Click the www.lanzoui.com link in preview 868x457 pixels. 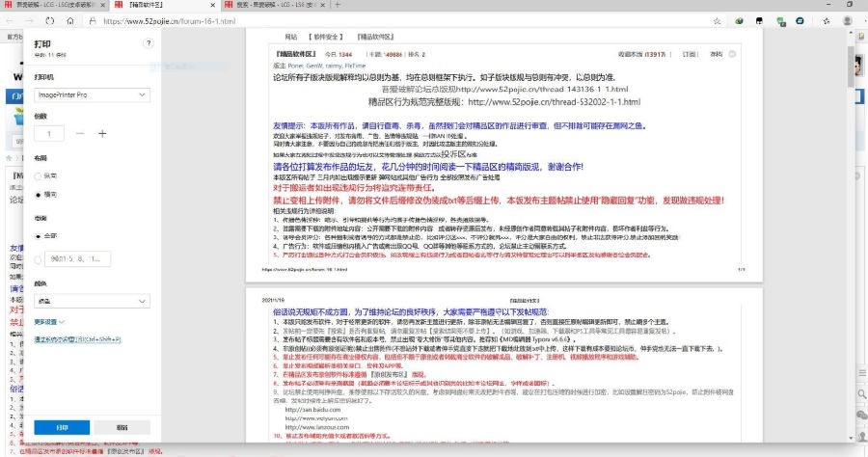point(316,427)
